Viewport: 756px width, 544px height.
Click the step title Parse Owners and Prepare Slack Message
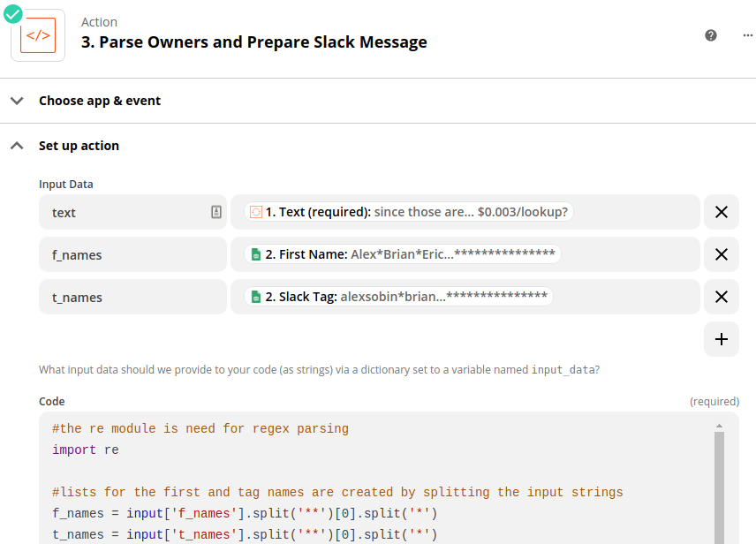254,42
